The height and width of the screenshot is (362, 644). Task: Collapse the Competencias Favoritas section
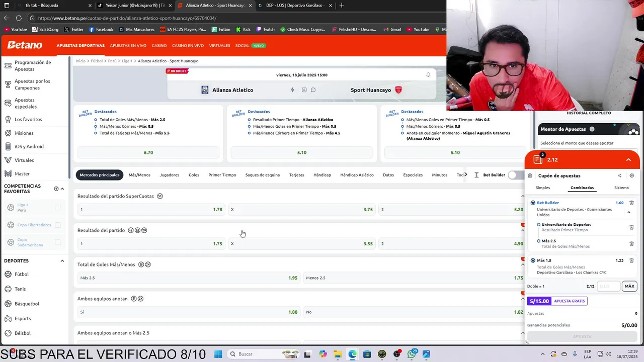[62, 189]
